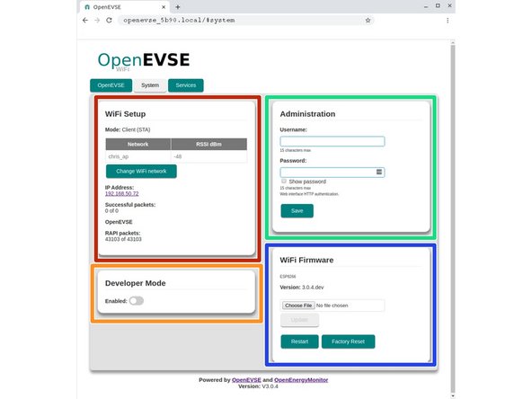Switch to the OpenEVSE tab
The height and width of the screenshot is (399, 532).
pos(111,85)
